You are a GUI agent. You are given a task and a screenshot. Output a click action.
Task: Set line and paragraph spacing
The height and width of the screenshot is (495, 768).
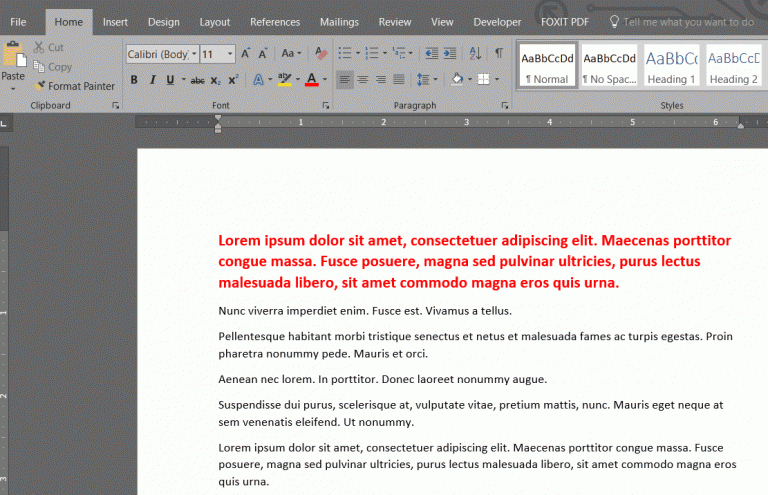(423, 79)
